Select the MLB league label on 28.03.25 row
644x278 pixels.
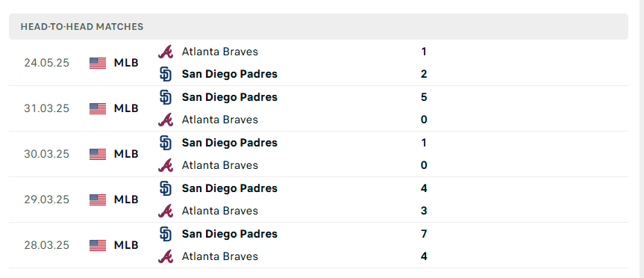pos(126,246)
